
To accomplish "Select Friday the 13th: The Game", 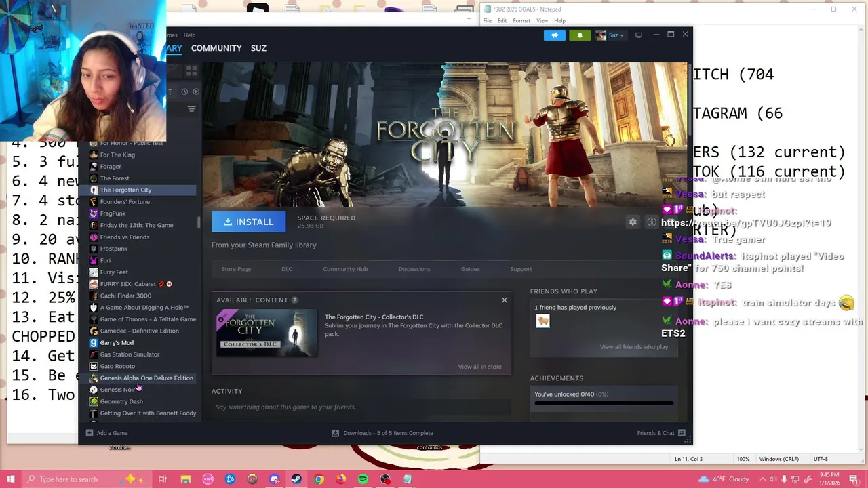I will point(138,225).
